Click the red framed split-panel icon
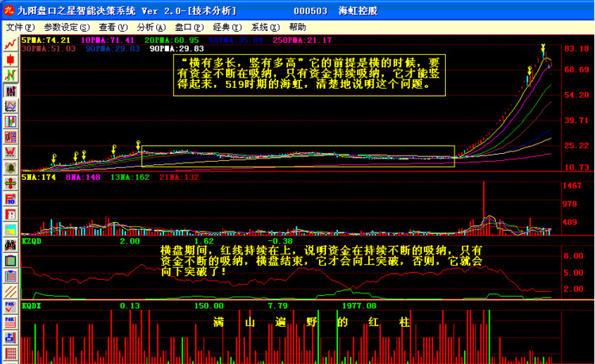This screenshot has width=595, height=364. point(10,137)
